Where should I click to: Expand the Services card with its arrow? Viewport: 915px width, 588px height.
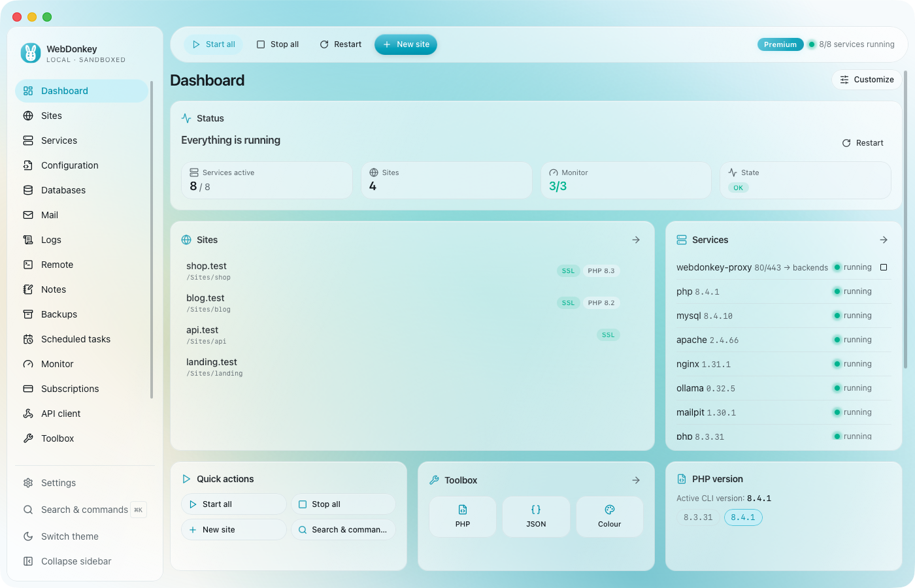884,240
